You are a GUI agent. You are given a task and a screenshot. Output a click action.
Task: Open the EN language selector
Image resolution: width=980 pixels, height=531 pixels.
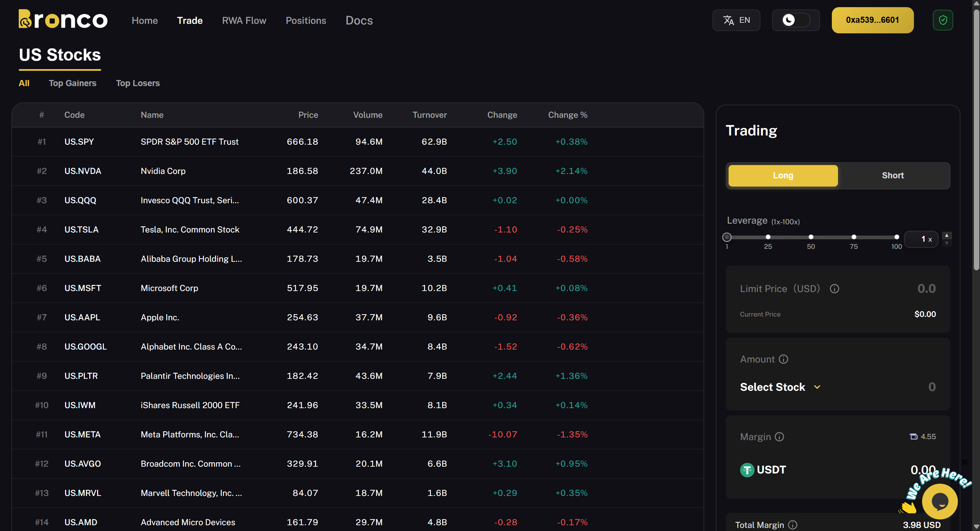(736, 20)
